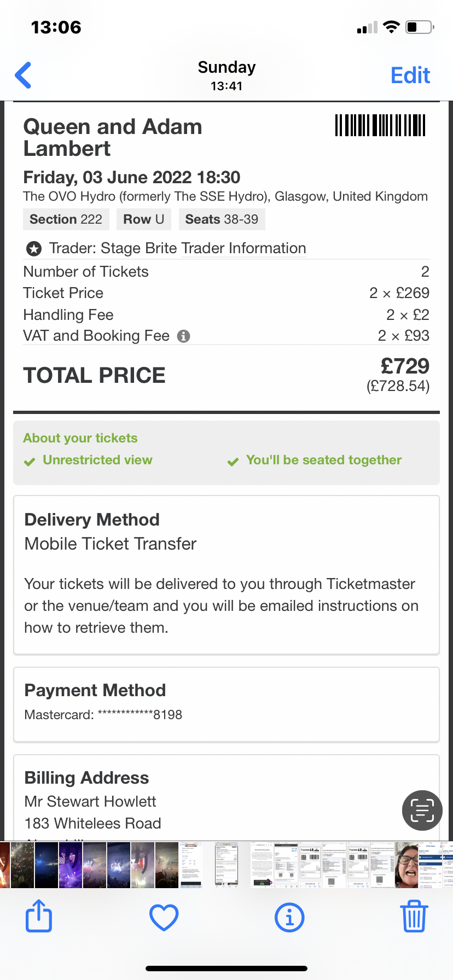Viewport: 453px width, 980px height.
Task: Tap the Unrestricted view checkmark
Action: (x=30, y=462)
